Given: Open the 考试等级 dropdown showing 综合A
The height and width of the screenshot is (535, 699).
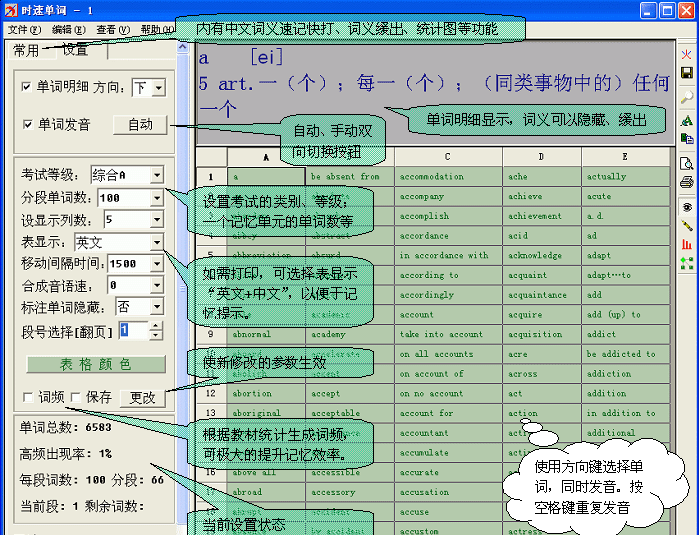Looking at the screenshot, I should pos(157,175).
